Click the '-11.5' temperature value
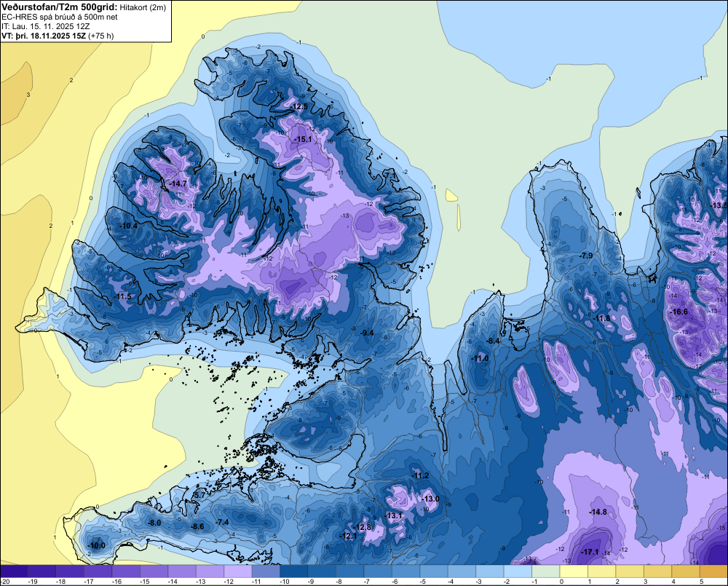The image size is (728, 586). point(122,296)
